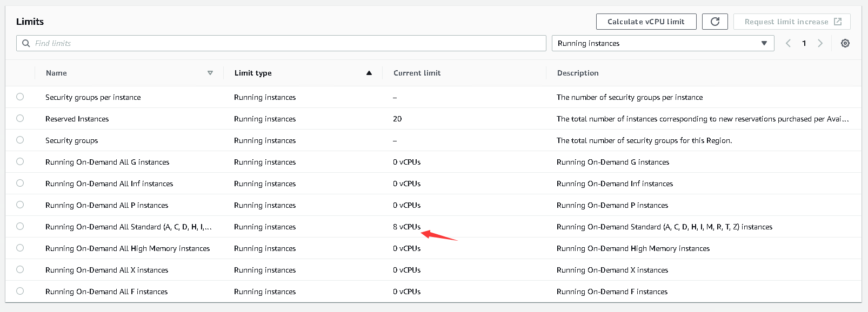This screenshot has height=312, width=868.
Task: Click Request limit increase button
Action: pyautogui.click(x=792, y=22)
